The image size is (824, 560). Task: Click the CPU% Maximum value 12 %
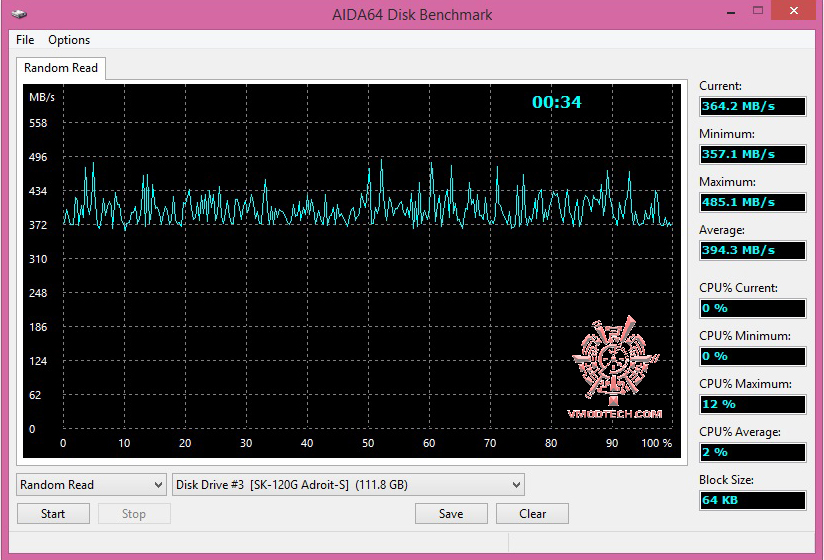(753, 404)
